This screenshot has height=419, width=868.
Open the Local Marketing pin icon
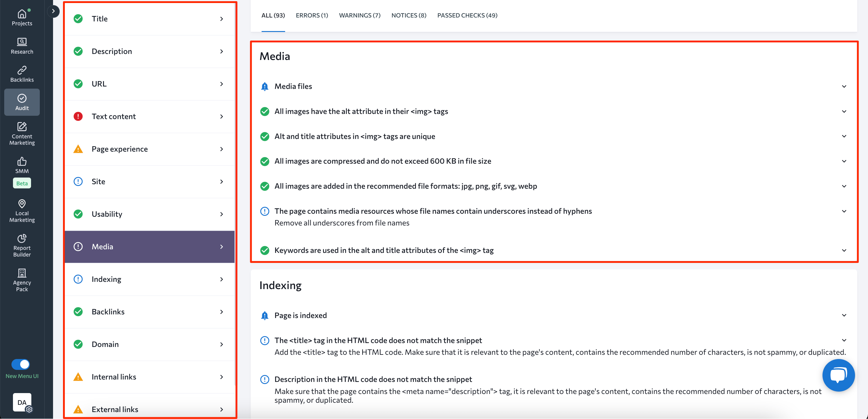22,204
